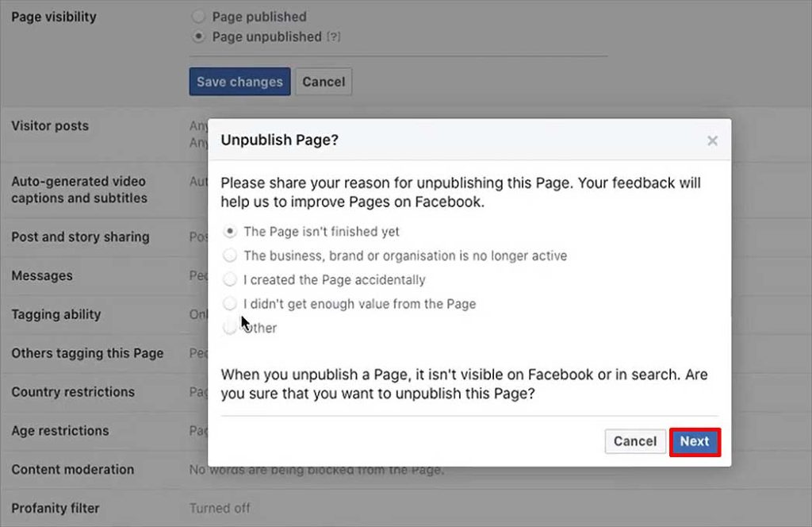Select "I created the Page accidentally" reason
Image resolution: width=812 pixels, height=527 pixels.
(x=230, y=279)
